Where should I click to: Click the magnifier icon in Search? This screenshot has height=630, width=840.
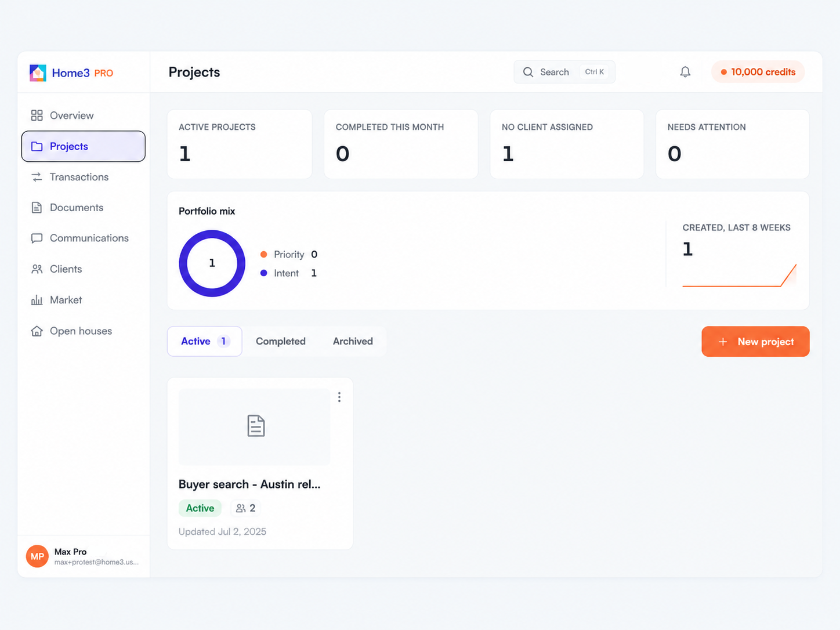point(528,72)
